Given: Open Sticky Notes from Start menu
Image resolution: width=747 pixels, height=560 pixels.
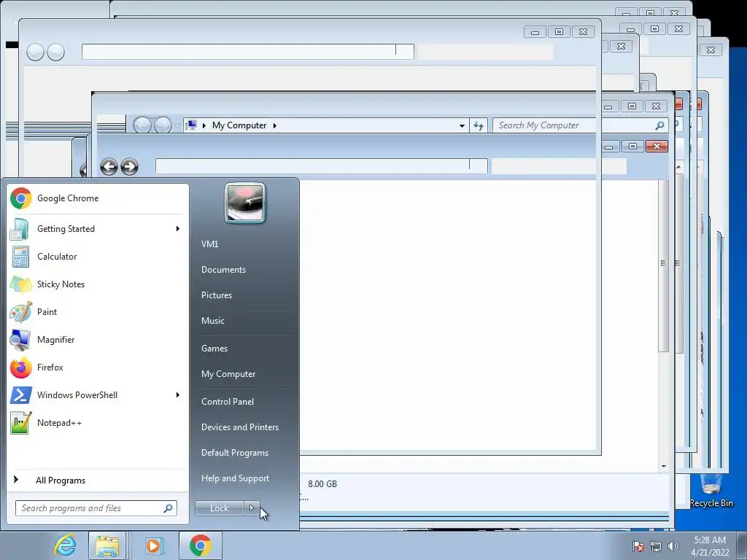Looking at the screenshot, I should click(x=98, y=284).
